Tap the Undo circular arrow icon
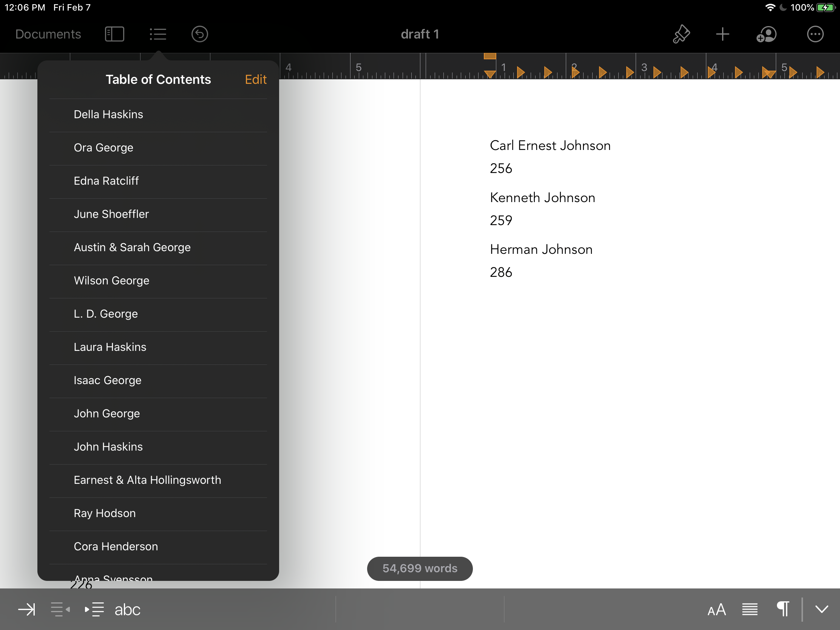This screenshot has height=630, width=840. [199, 34]
